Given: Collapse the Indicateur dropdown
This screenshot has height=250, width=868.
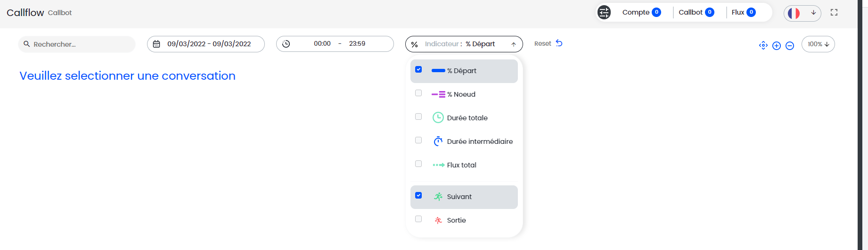Looking at the screenshot, I should click(514, 44).
